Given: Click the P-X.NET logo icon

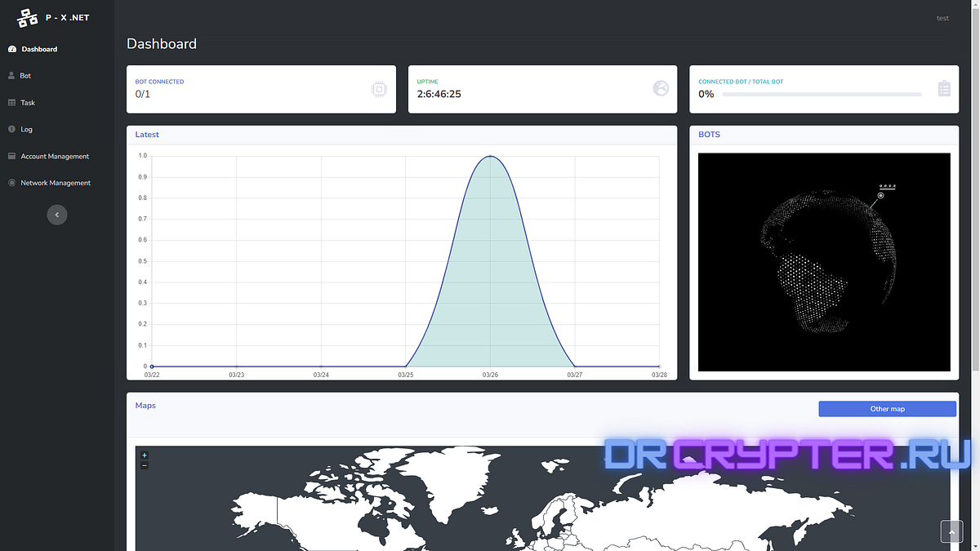Looking at the screenshot, I should pyautogui.click(x=25, y=16).
